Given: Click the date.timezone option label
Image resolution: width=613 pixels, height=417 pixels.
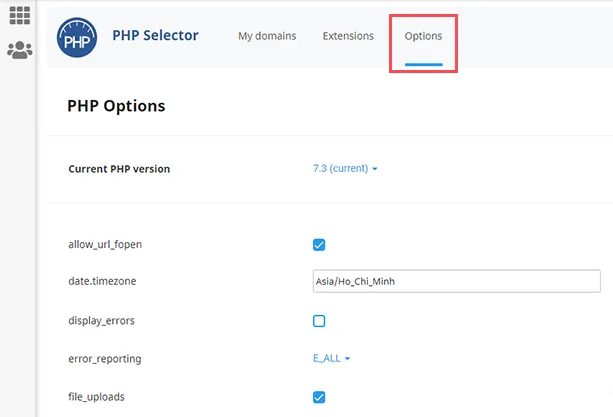Looking at the screenshot, I should [x=102, y=281].
